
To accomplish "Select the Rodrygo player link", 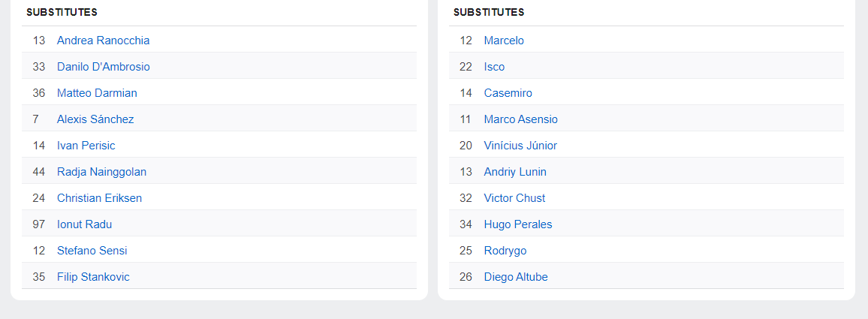I will [505, 251].
